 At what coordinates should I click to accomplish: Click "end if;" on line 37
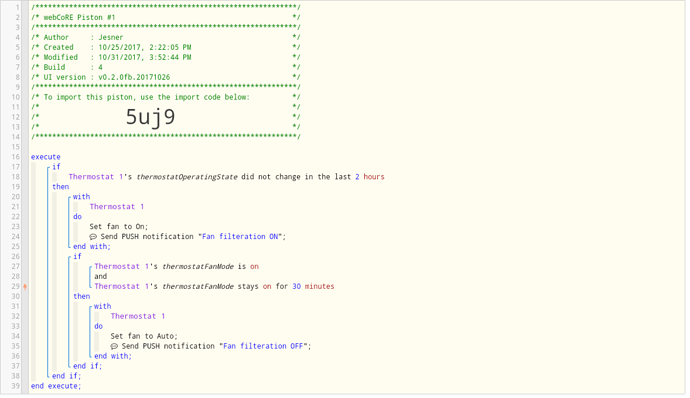pyautogui.click(x=88, y=366)
